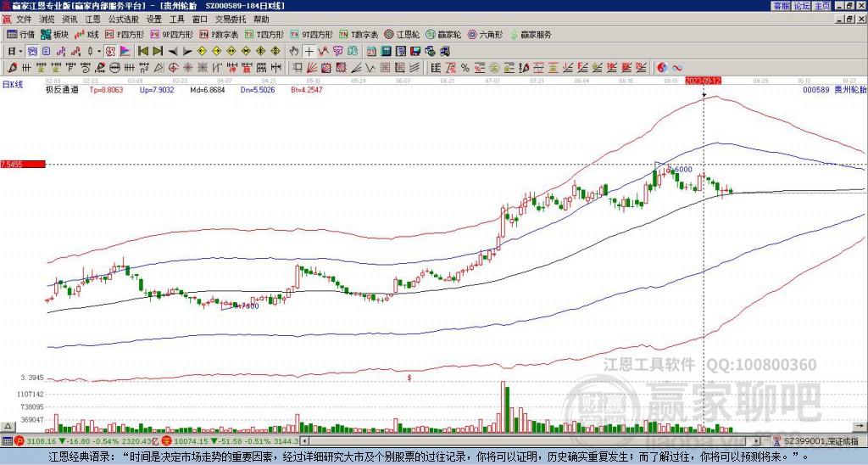Open the 赢家轮 wheel tool

click(443, 34)
